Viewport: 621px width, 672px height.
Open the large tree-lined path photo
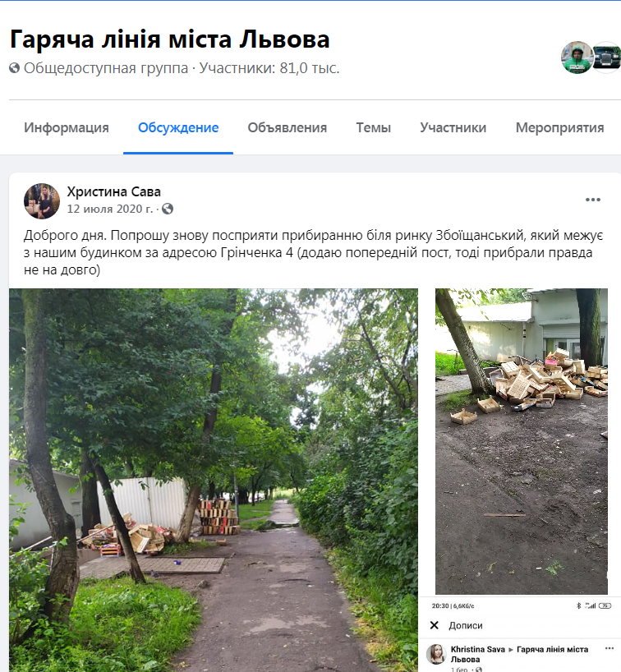click(x=214, y=480)
